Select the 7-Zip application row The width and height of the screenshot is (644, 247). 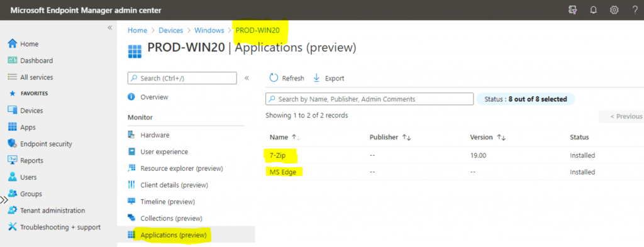coord(455,155)
